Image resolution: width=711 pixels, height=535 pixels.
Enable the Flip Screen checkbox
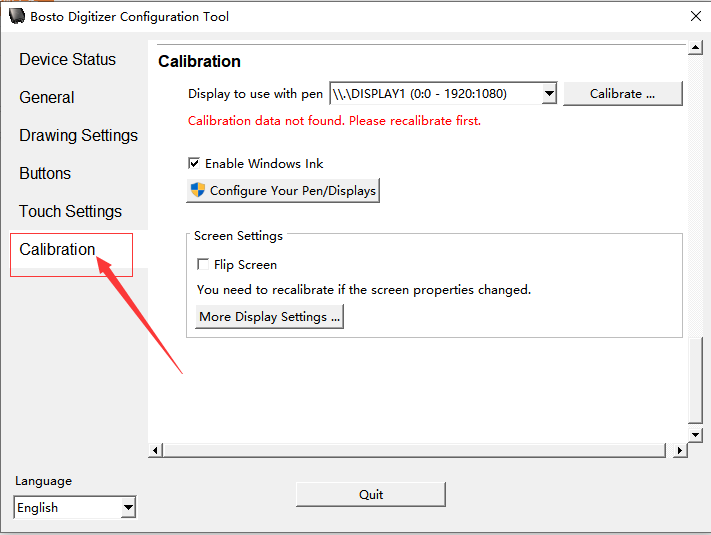(203, 264)
